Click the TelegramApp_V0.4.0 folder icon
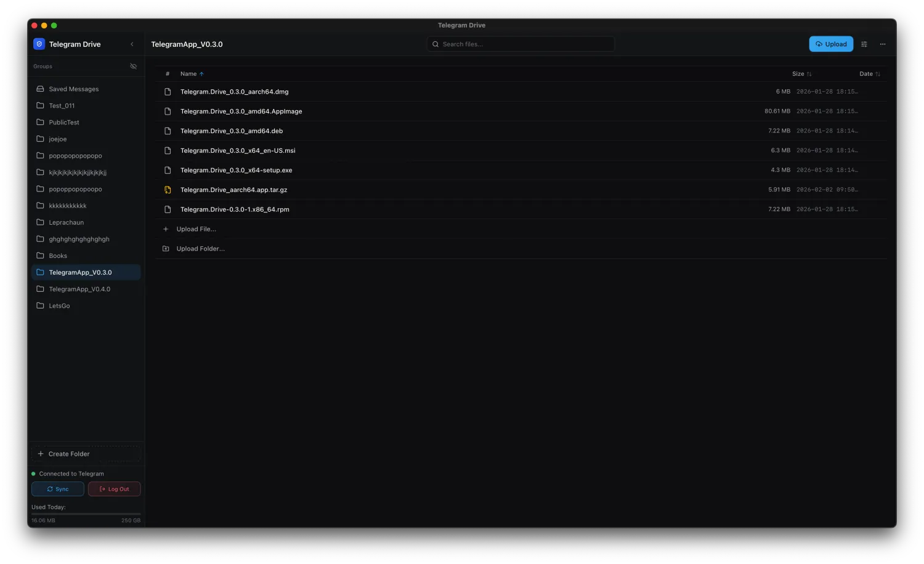 point(40,289)
